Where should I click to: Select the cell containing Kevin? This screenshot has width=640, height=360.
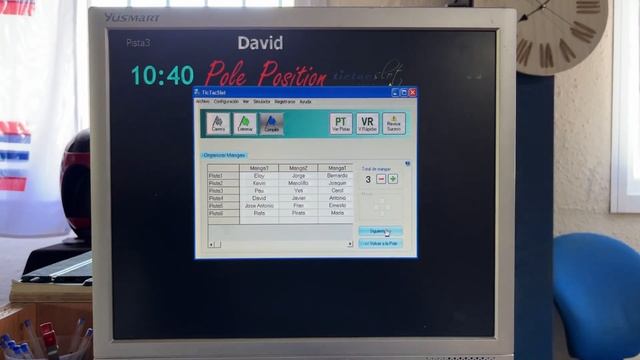[259, 183]
